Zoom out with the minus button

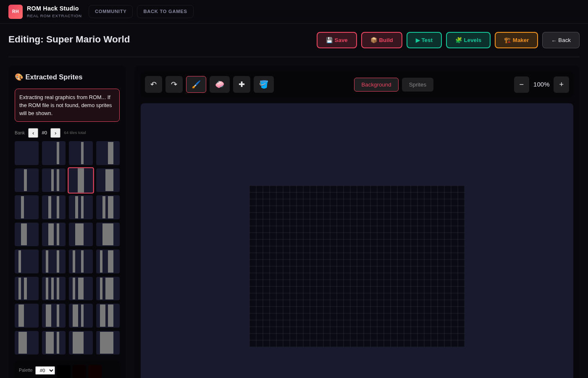[x=522, y=84]
